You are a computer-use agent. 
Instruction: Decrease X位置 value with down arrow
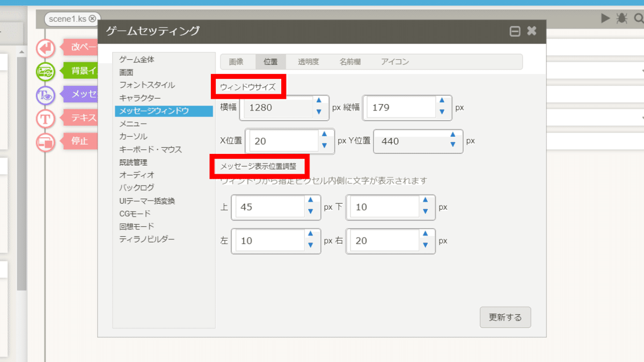click(x=324, y=145)
